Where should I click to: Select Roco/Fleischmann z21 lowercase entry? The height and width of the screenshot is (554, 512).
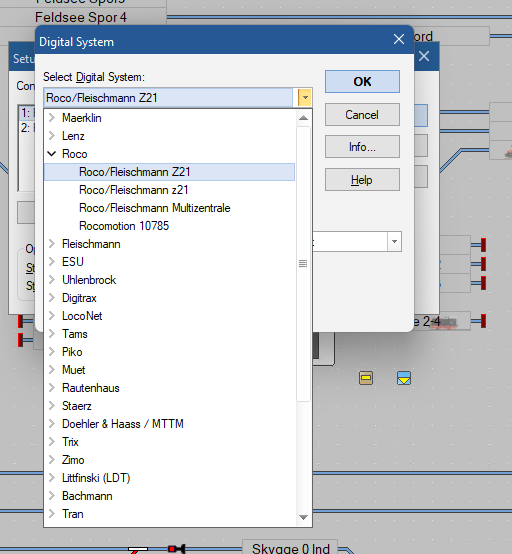[x=134, y=190]
